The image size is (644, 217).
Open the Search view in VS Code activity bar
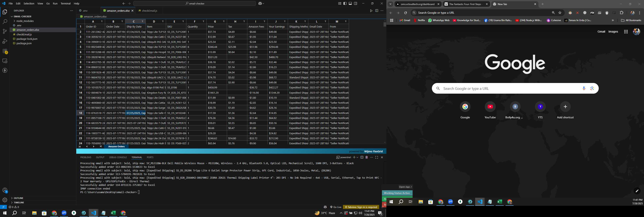point(5,22)
